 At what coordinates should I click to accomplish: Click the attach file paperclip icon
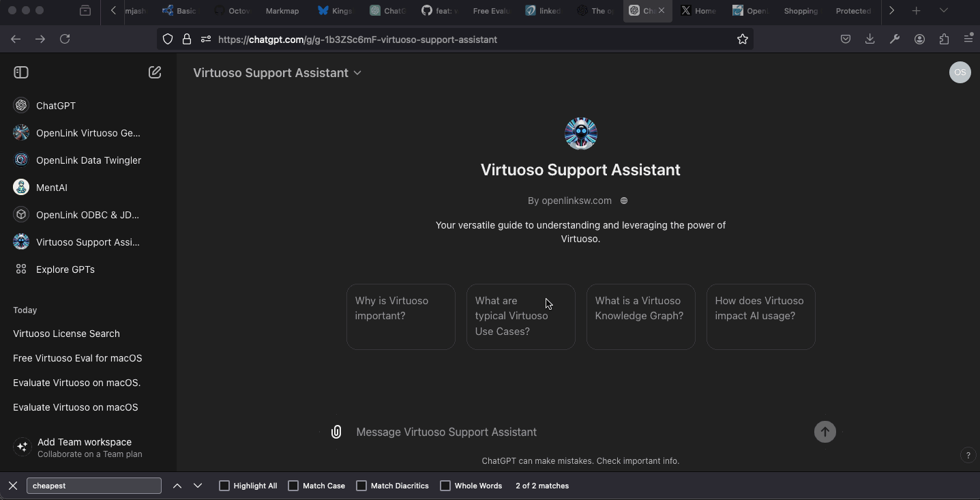tap(336, 432)
